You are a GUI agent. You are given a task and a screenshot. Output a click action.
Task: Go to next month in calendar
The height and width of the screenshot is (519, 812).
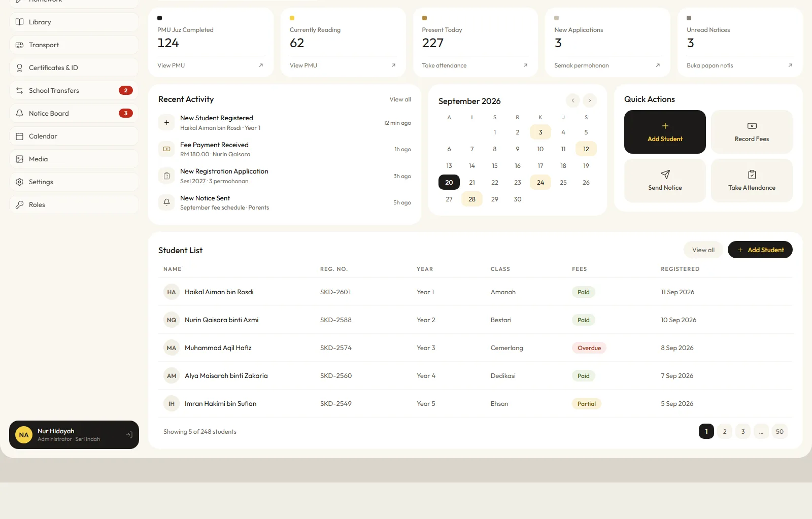tap(589, 100)
